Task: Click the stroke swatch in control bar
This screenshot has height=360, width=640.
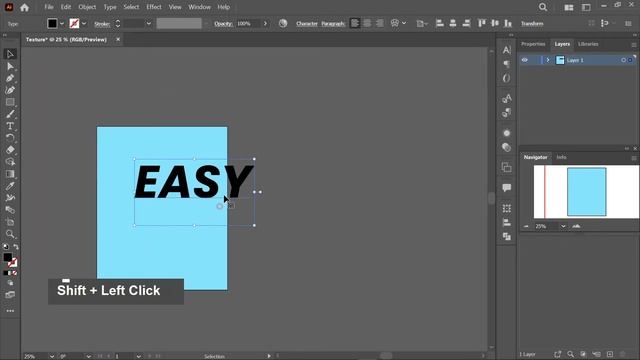Action: [x=74, y=24]
